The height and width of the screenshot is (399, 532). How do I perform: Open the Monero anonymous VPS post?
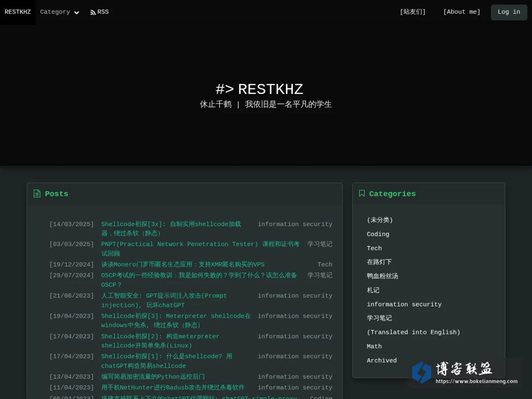pos(183,265)
